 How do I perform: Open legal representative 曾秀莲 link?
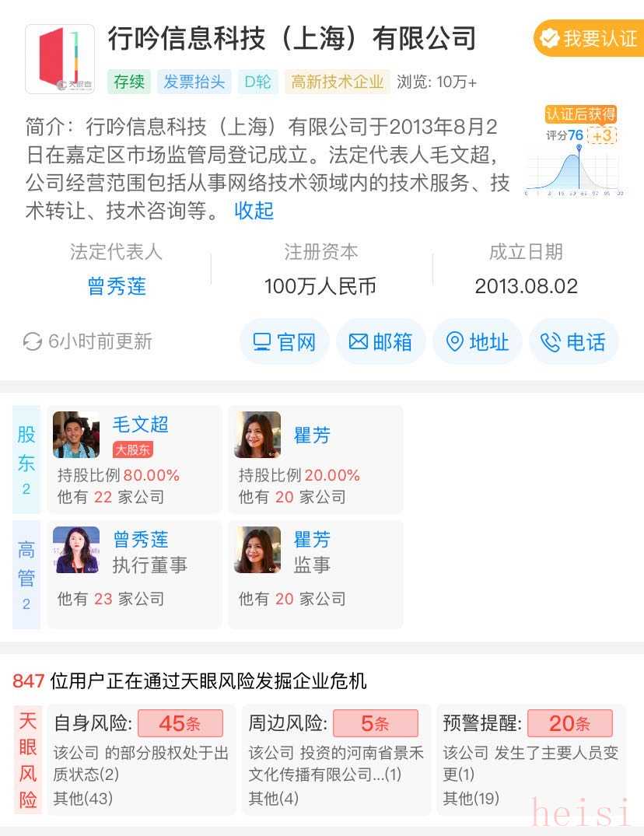tap(117, 286)
